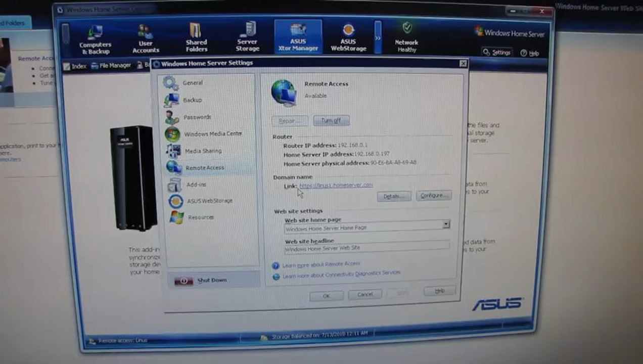The height and width of the screenshot is (364, 643).
Task: Click Index toolbar item
Action: pos(75,66)
